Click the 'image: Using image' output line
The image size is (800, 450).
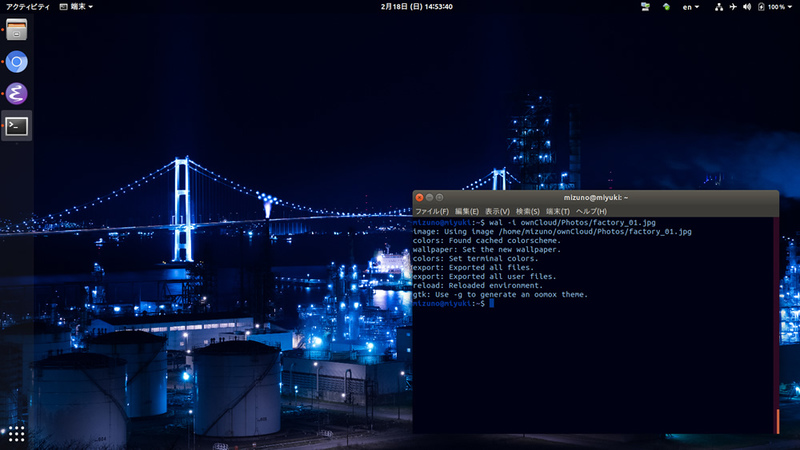[552, 232]
